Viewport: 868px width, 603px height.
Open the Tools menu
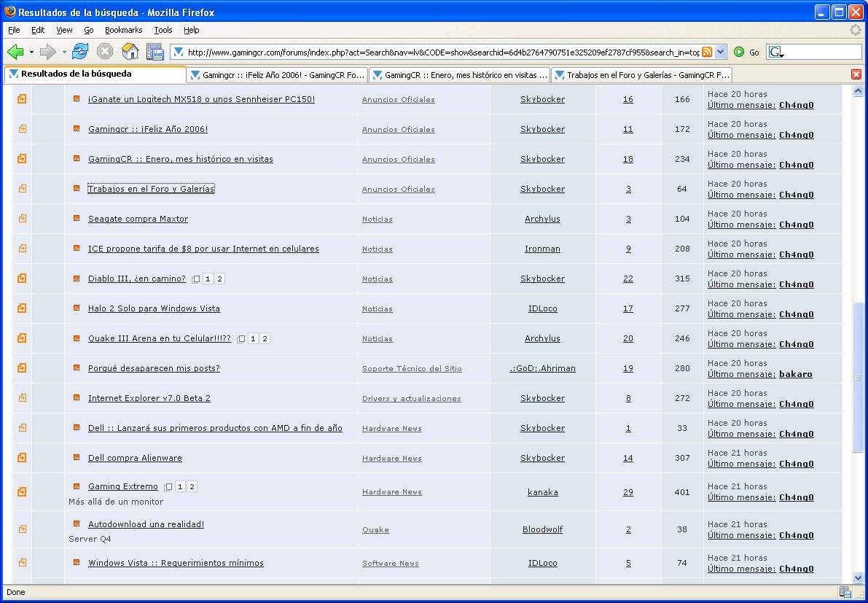coord(163,30)
